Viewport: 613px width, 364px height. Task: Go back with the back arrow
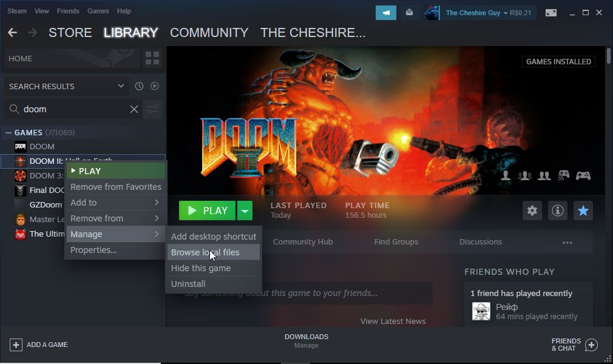point(13,32)
